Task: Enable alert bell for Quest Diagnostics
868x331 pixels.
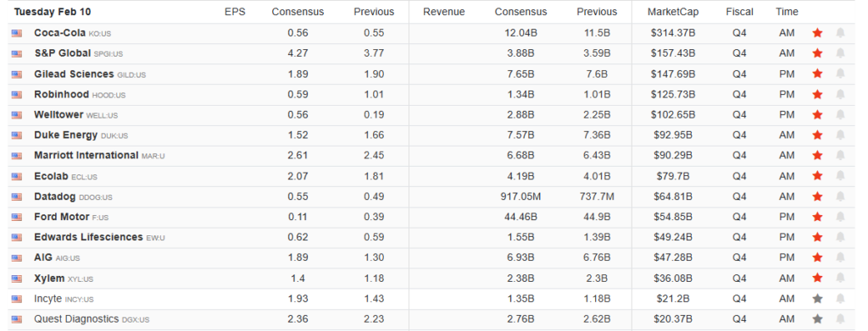Action: (x=840, y=319)
